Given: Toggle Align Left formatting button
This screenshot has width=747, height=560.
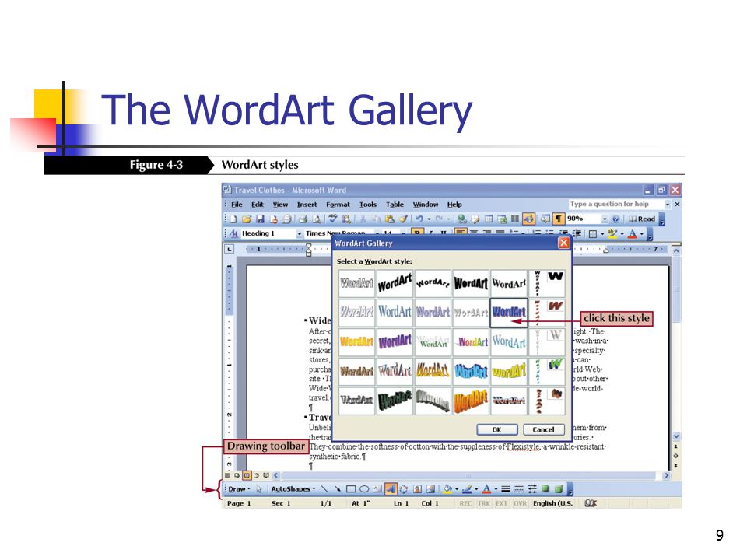Looking at the screenshot, I should coord(460,233).
